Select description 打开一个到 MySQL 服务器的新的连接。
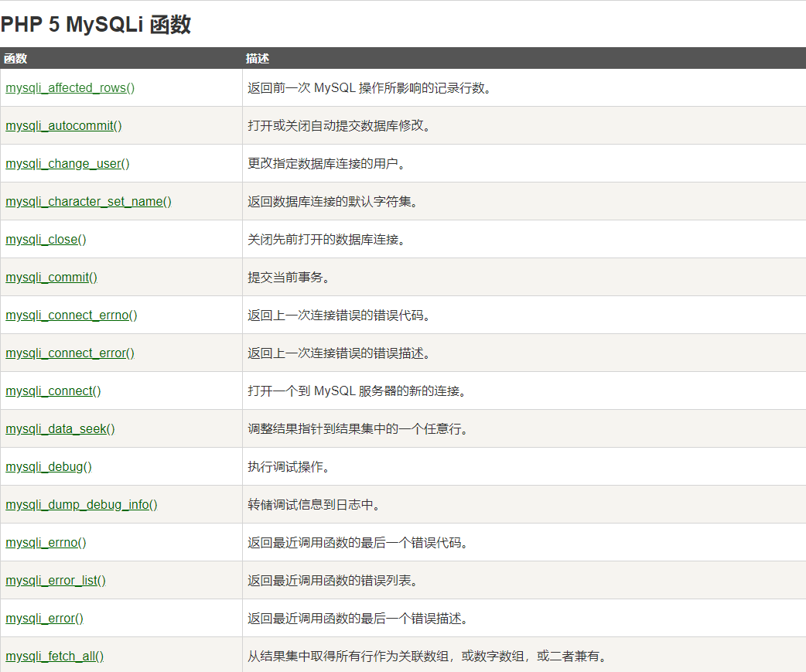Image resolution: width=806 pixels, height=672 pixels. click(x=358, y=391)
